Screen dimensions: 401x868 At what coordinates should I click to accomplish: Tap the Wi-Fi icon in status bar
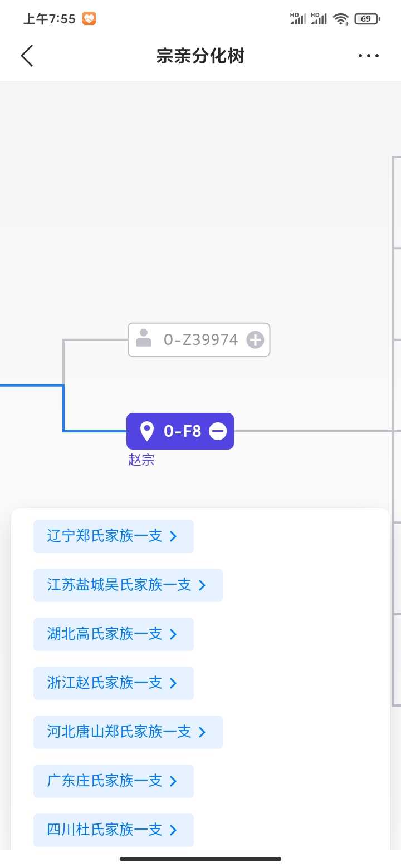(340, 19)
